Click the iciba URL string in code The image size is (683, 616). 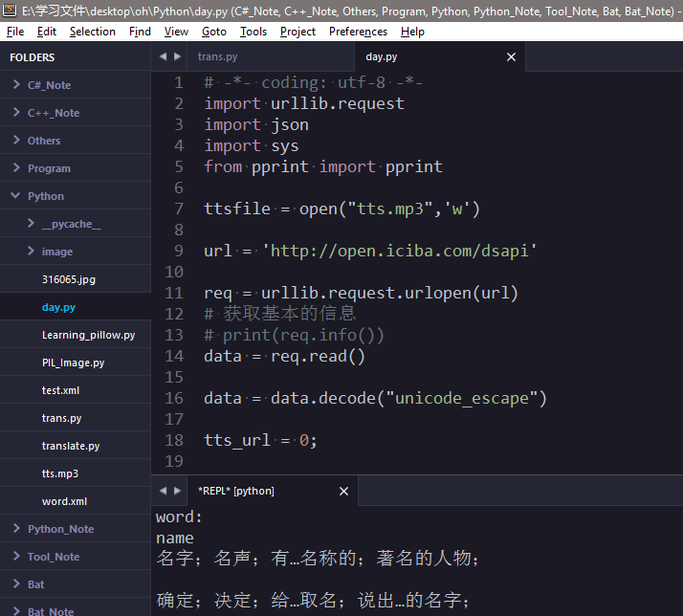pos(400,251)
